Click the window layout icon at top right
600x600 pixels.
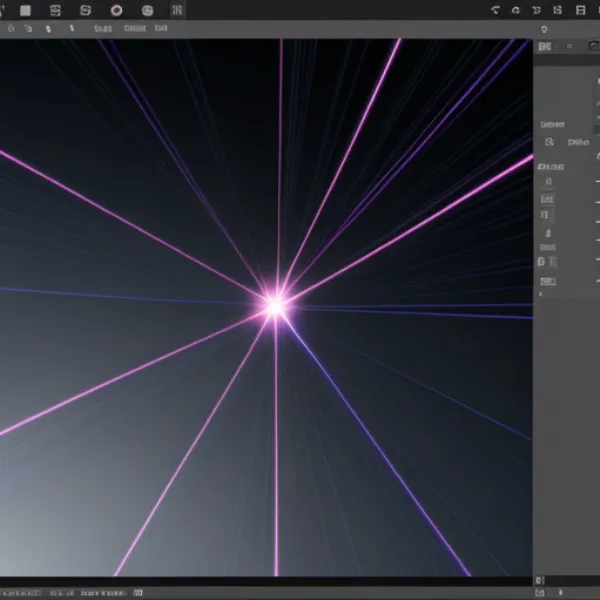tap(580, 10)
